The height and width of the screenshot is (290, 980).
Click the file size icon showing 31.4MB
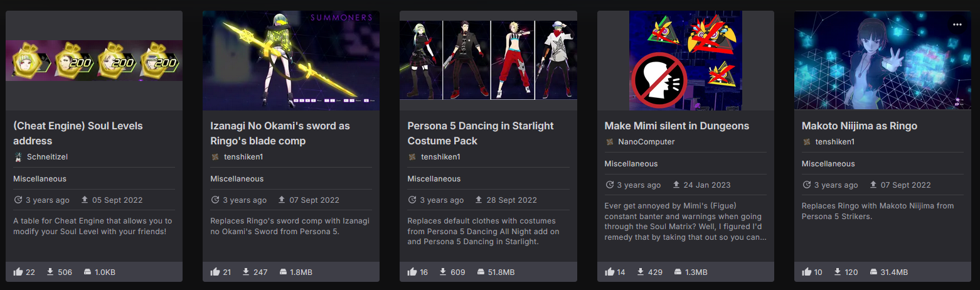coord(874,272)
